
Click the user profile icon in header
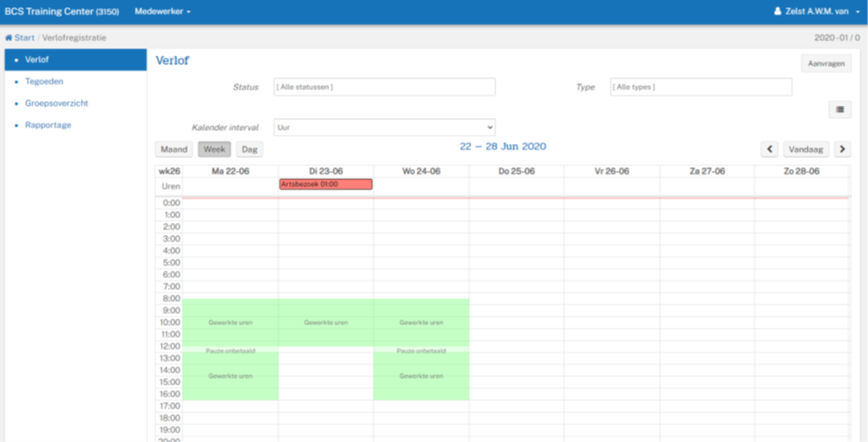click(x=777, y=11)
